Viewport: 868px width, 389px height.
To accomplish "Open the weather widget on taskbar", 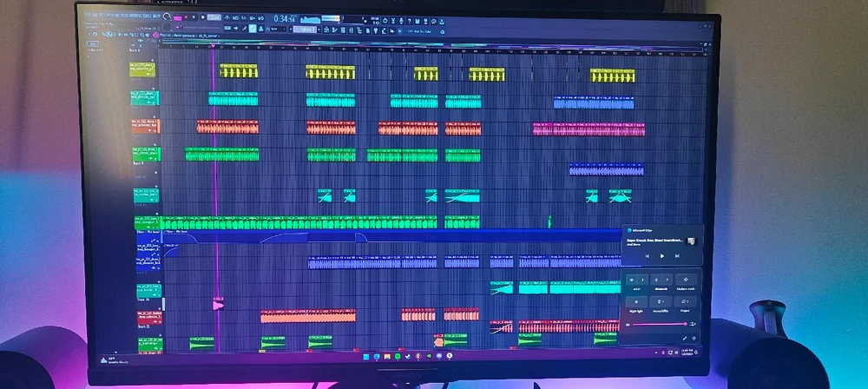I will (x=115, y=360).
